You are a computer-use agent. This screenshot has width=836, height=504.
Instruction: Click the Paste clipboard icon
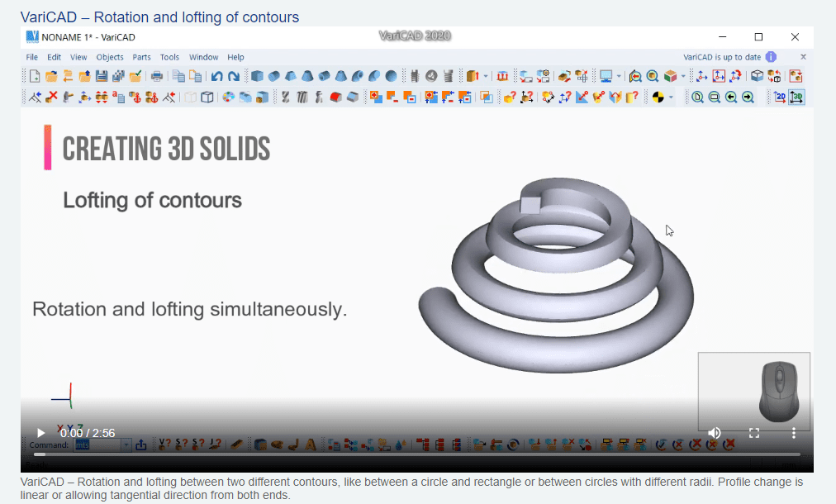[196, 76]
